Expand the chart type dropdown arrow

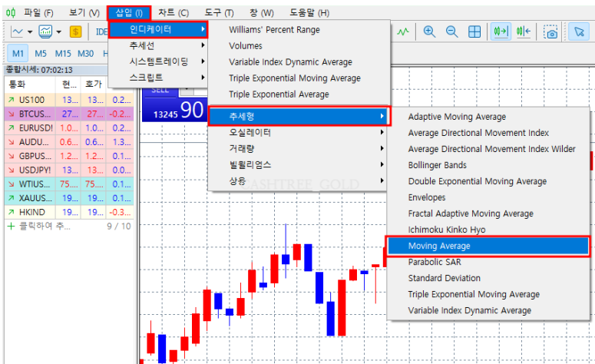[30, 32]
